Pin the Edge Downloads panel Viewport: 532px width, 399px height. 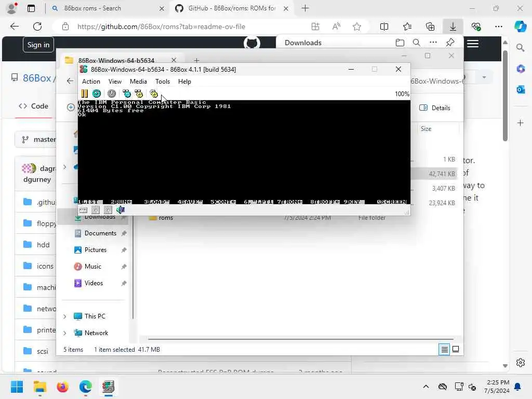coord(450,43)
